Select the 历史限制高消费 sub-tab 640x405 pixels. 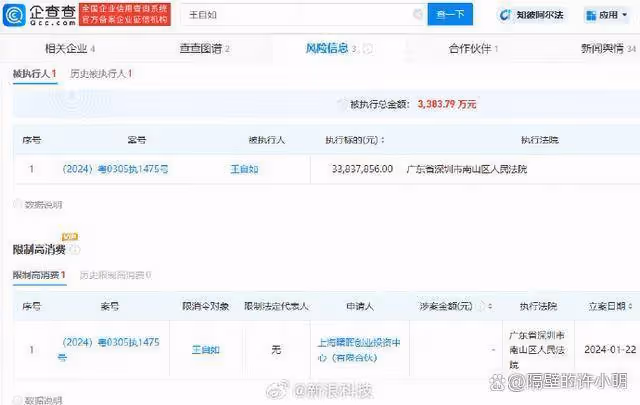[x=116, y=275]
